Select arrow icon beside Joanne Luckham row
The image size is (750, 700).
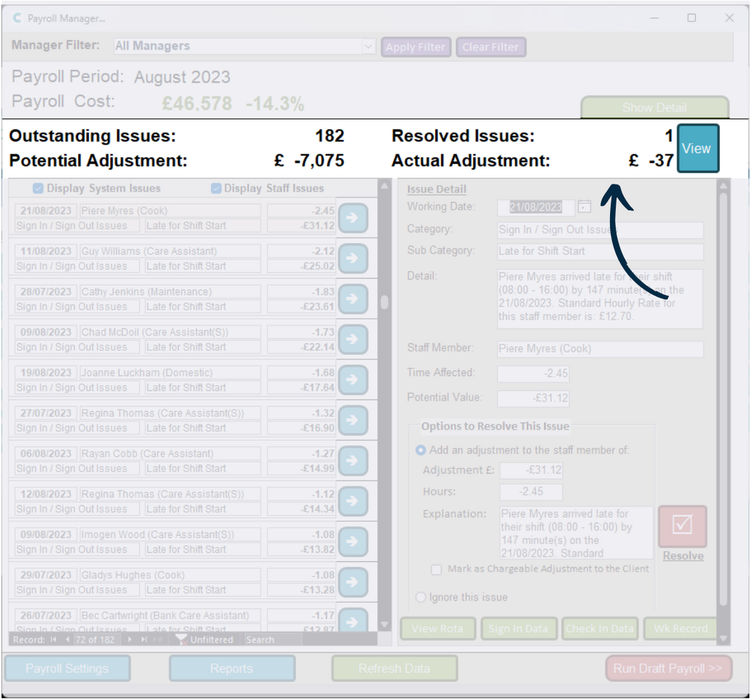352,380
